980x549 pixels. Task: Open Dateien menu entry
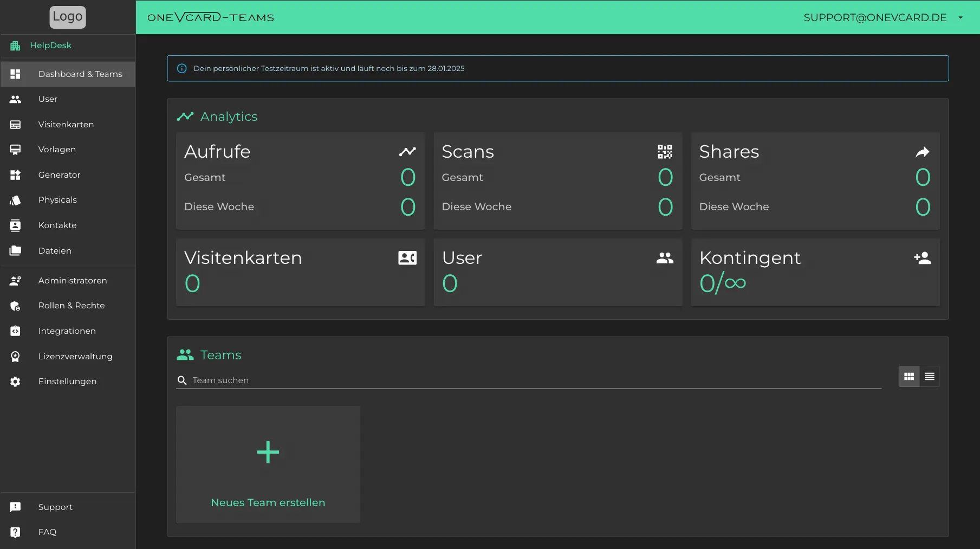pos(68,250)
